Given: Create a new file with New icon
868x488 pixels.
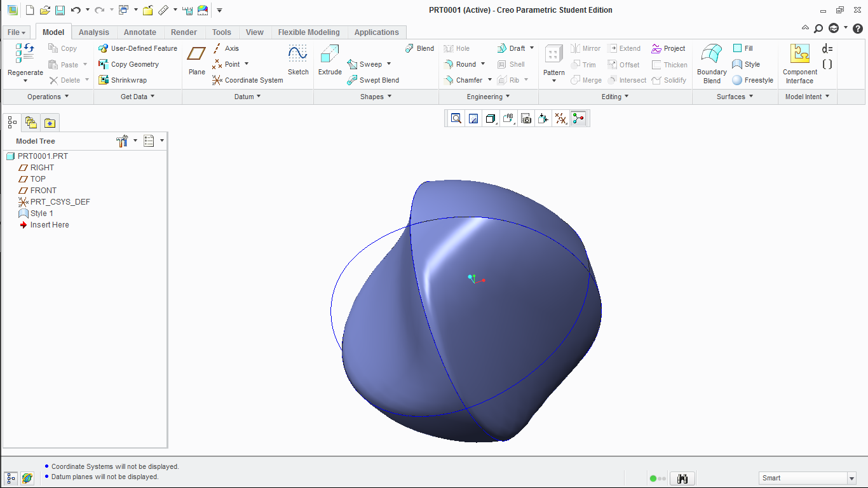Looking at the screenshot, I should (x=29, y=10).
